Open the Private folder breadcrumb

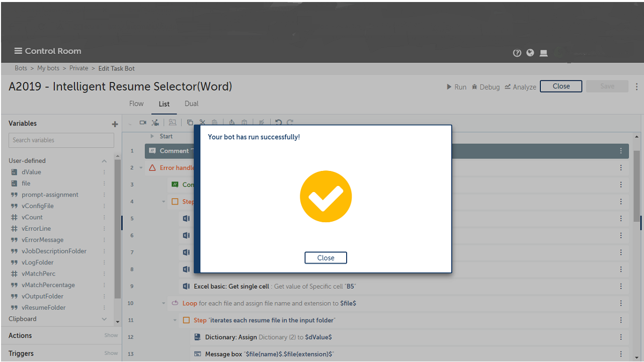click(x=78, y=68)
